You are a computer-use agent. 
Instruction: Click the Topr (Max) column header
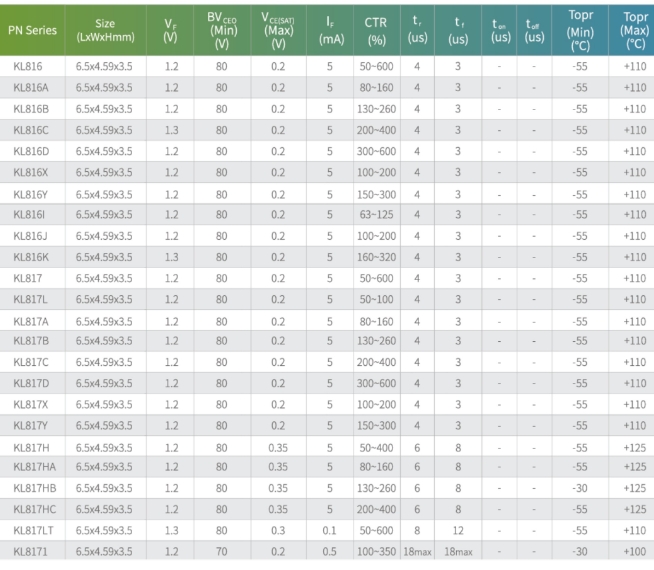(x=633, y=30)
